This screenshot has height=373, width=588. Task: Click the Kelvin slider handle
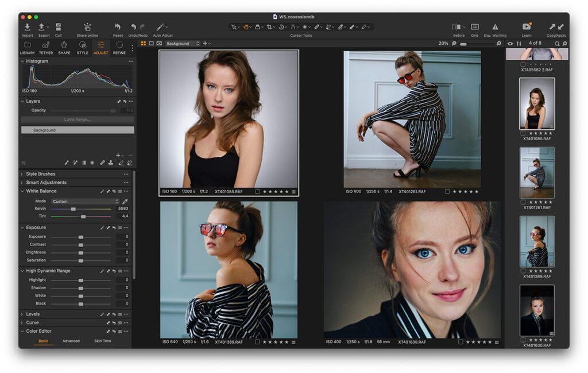coord(73,209)
